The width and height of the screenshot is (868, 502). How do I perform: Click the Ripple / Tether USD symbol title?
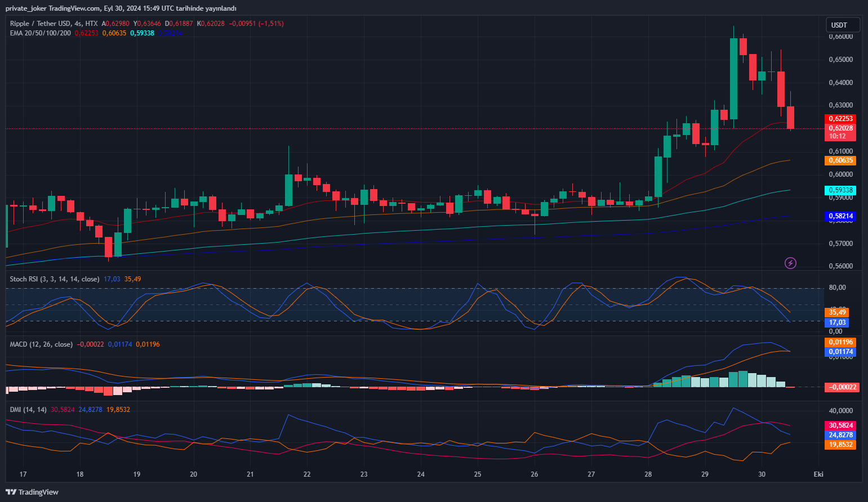pyautogui.click(x=41, y=24)
